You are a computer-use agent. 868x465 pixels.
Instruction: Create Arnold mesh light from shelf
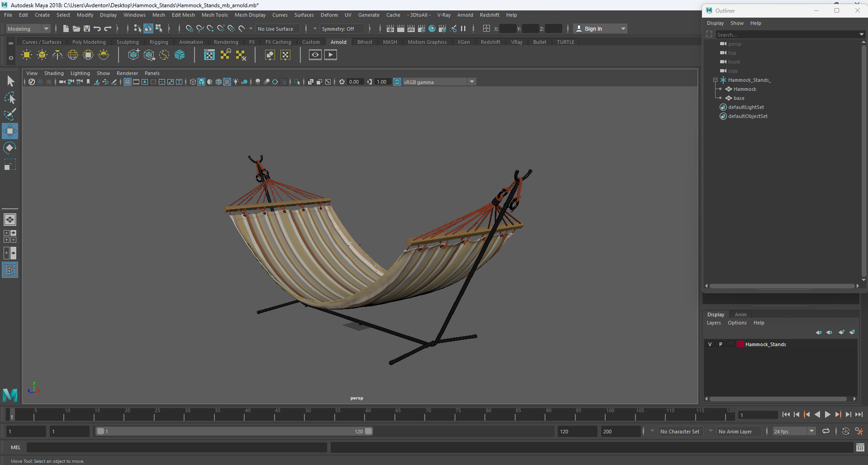[x=42, y=55]
